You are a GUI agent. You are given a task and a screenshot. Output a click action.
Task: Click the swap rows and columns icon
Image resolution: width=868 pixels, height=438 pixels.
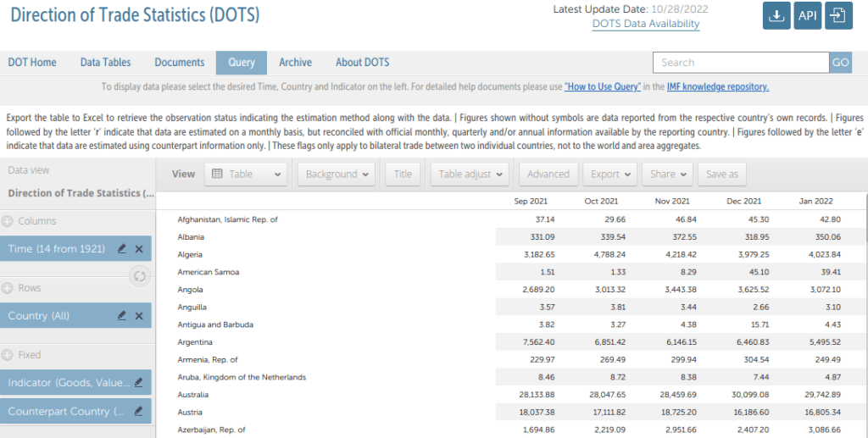point(140,276)
